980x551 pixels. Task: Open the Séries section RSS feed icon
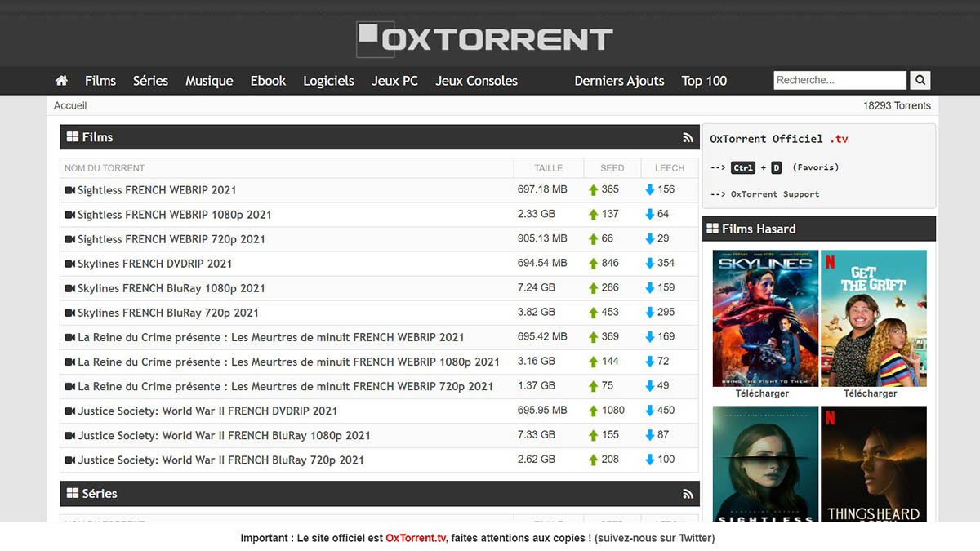point(688,495)
